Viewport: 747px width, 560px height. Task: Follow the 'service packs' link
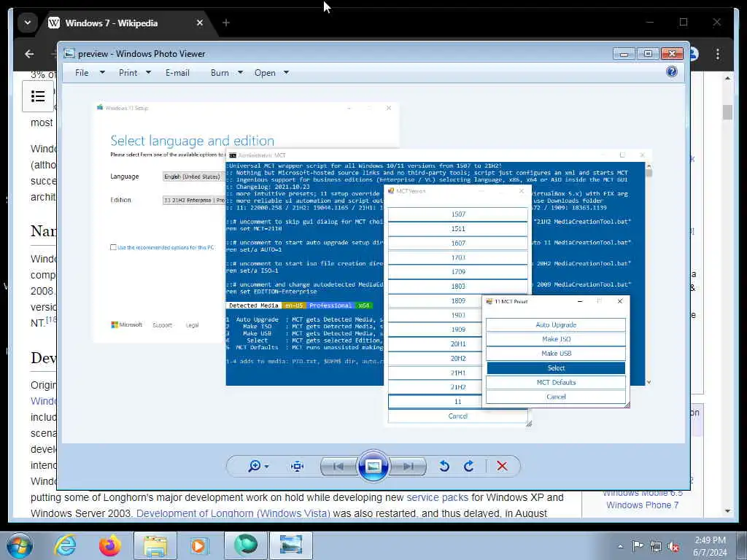tap(438, 497)
